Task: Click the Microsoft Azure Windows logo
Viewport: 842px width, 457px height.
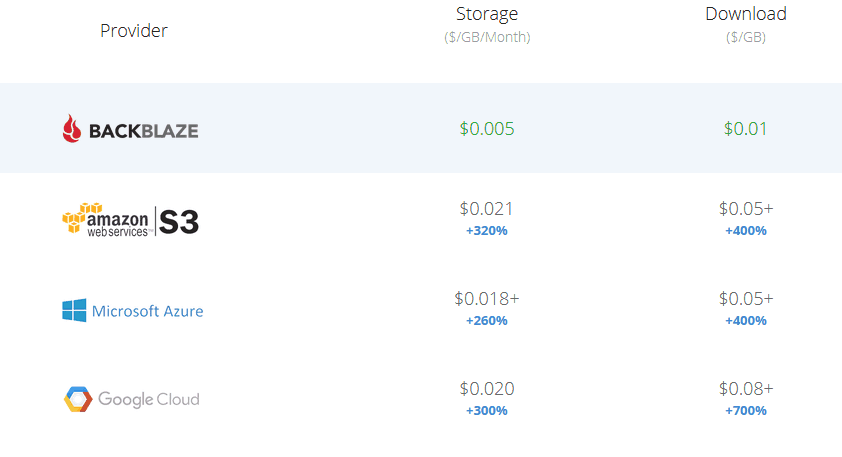Action: pyautogui.click(x=74, y=310)
